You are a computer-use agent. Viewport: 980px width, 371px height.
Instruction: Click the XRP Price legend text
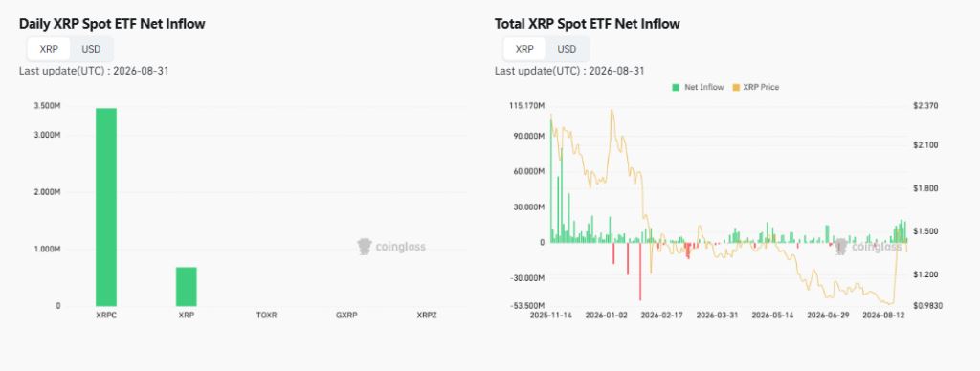pos(762,87)
